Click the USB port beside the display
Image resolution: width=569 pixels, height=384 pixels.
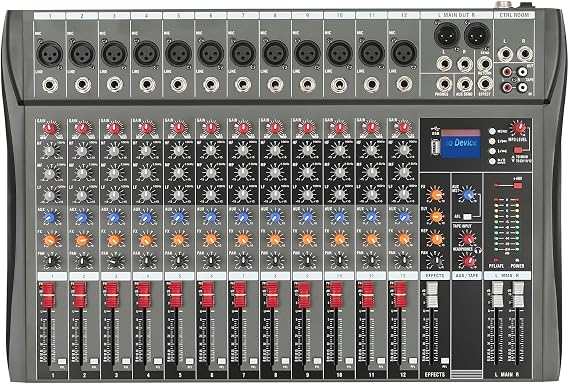click(435, 147)
